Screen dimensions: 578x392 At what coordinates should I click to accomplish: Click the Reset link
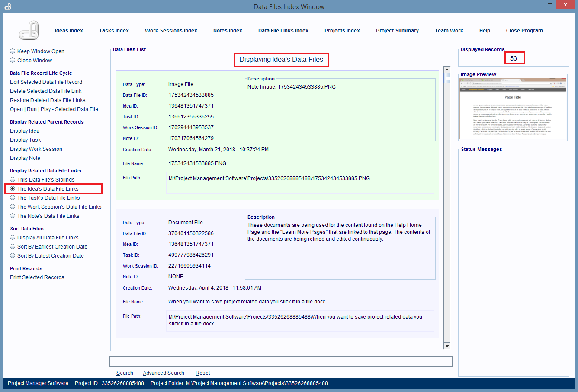point(202,373)
